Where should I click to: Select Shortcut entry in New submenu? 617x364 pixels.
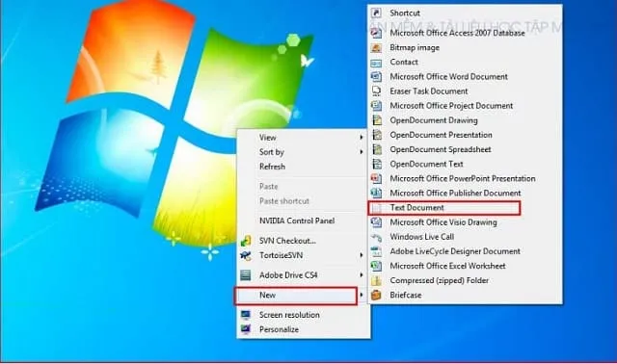coord(465,13)
